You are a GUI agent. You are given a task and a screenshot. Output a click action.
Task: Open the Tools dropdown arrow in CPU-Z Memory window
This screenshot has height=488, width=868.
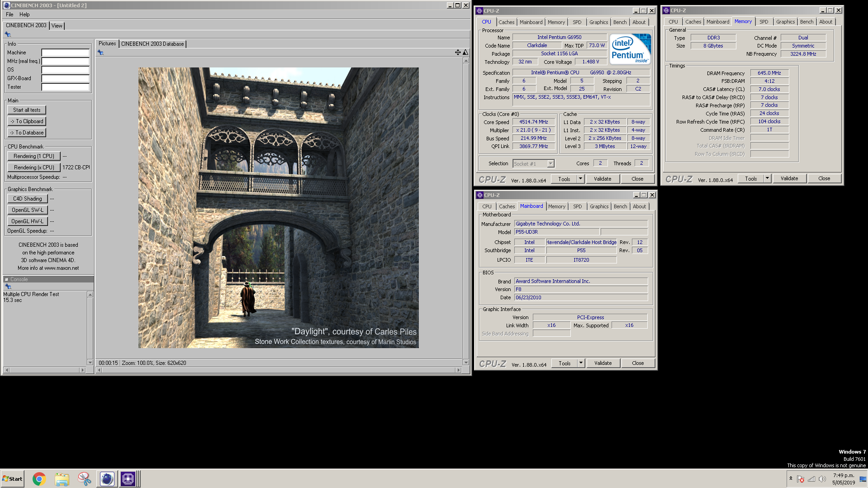click(767, 178)
